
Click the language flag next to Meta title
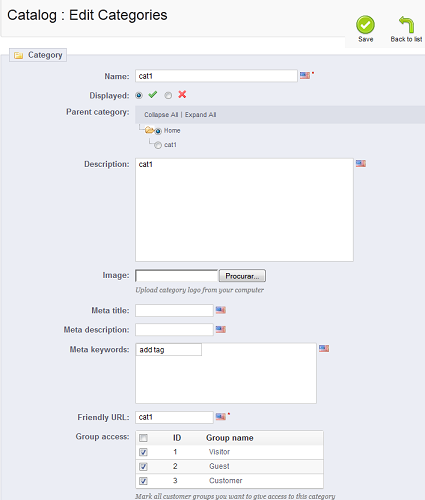click(x=221, y=310)
